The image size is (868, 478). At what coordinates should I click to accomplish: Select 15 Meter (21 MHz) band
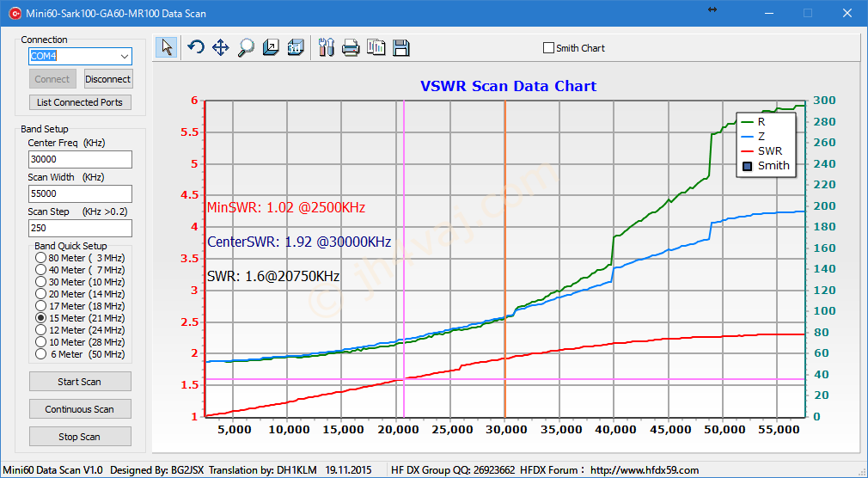pyautogui.click(x=40, y=318)
